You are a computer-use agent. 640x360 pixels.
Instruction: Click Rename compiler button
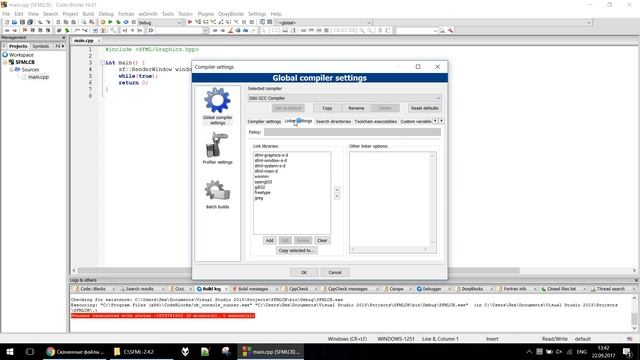point(356,108)
